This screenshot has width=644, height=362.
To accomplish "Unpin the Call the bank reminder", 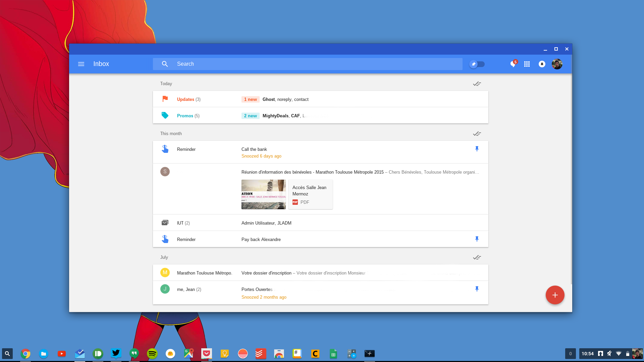I will (x=477, y=149).
